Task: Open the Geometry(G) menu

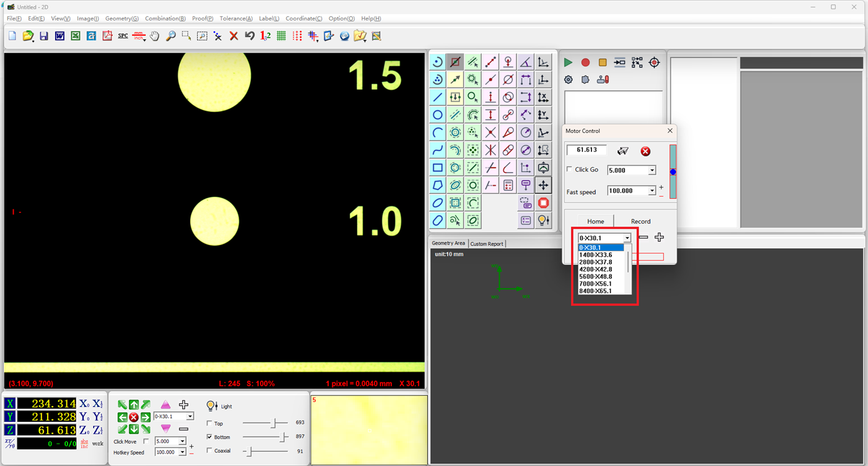Action: pyautogui.click(x=122, y=19)
